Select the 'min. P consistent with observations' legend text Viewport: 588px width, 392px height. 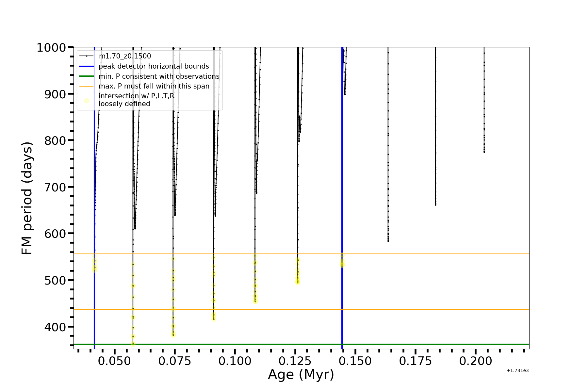159,76
